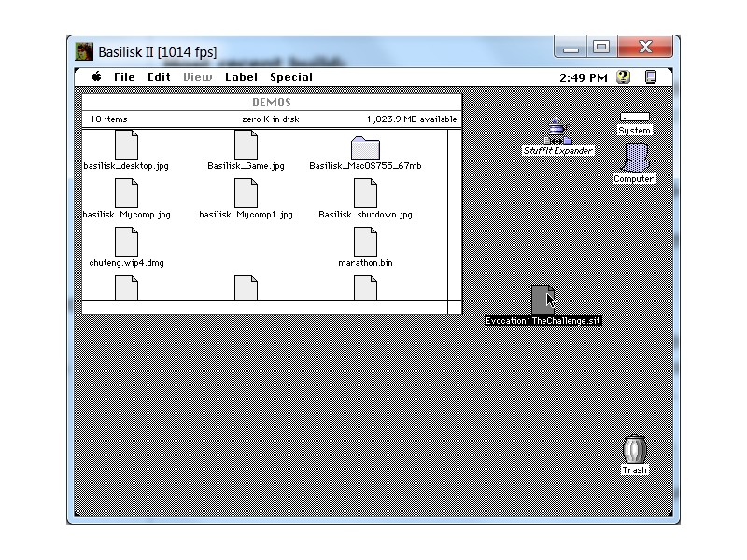
Task: Open the Apple menu
Action: click(x=97, y=77)
